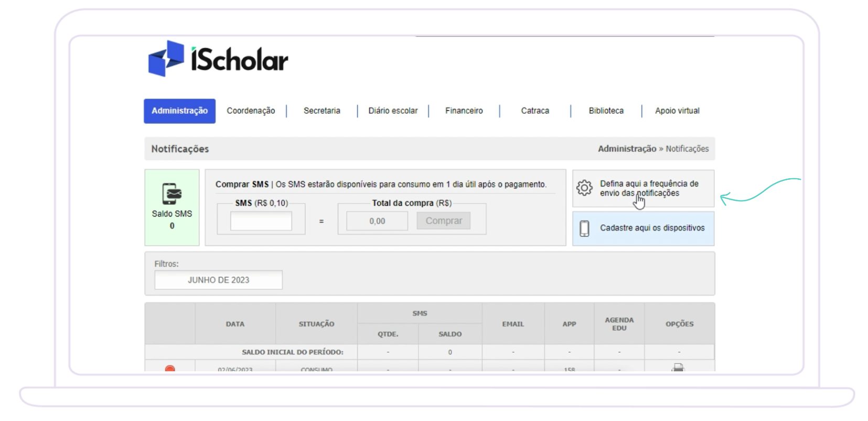Click the 'Comprar SMS' heading text
The width and height of the screenshot is (868, 421).
tap(242, 185)
